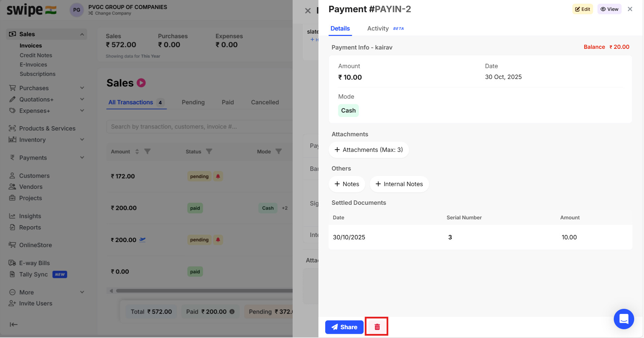Click the transaction search field

(200, 127)
